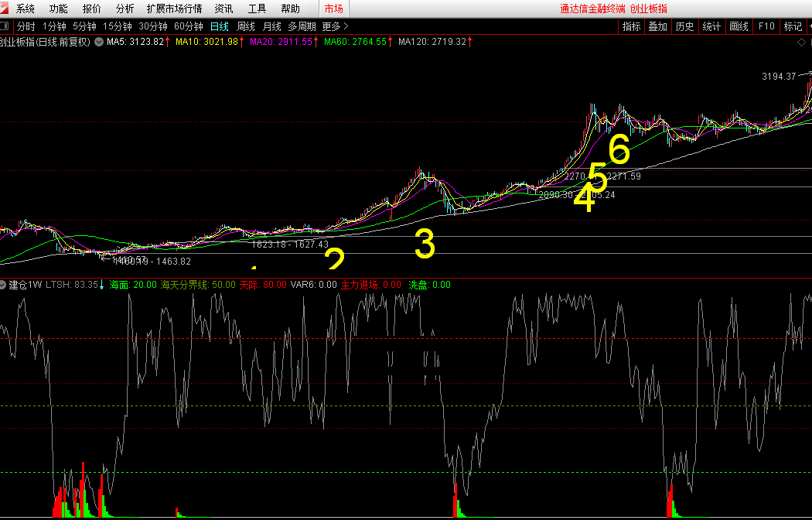Expand 更多 period options
The width and height of the screenshot is (812, 520).
pos(335,26)
